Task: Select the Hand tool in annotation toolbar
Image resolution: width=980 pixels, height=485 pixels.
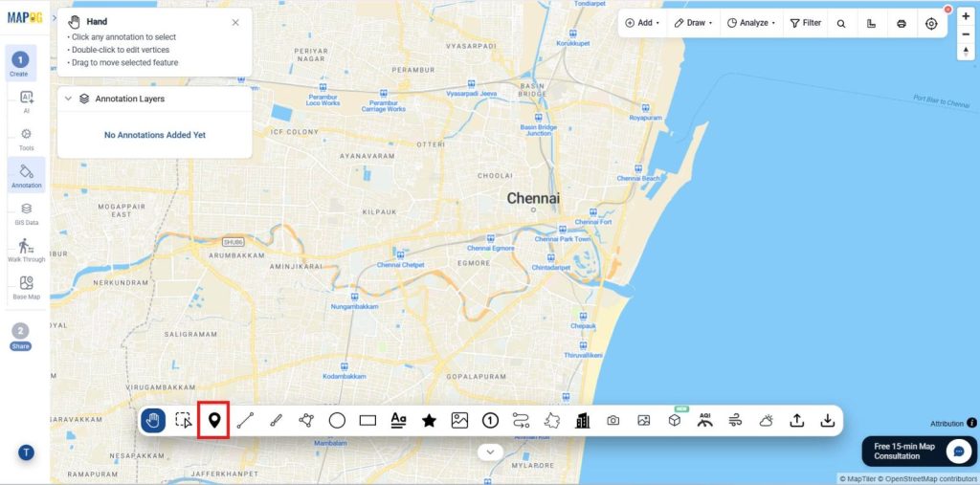Action: coord(153,421)
